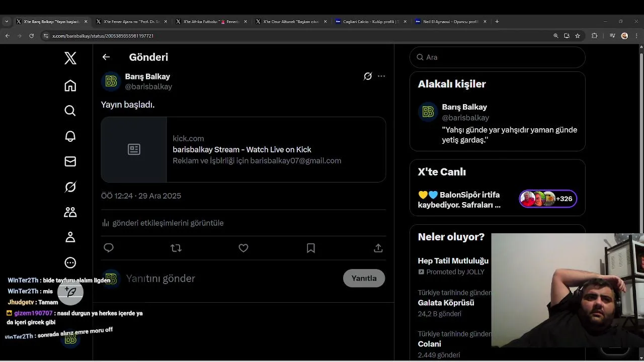Open the tab search dropdown arrow
This screenshot has width=644, height=362.
pyautogui.click(x=7, y=22)
